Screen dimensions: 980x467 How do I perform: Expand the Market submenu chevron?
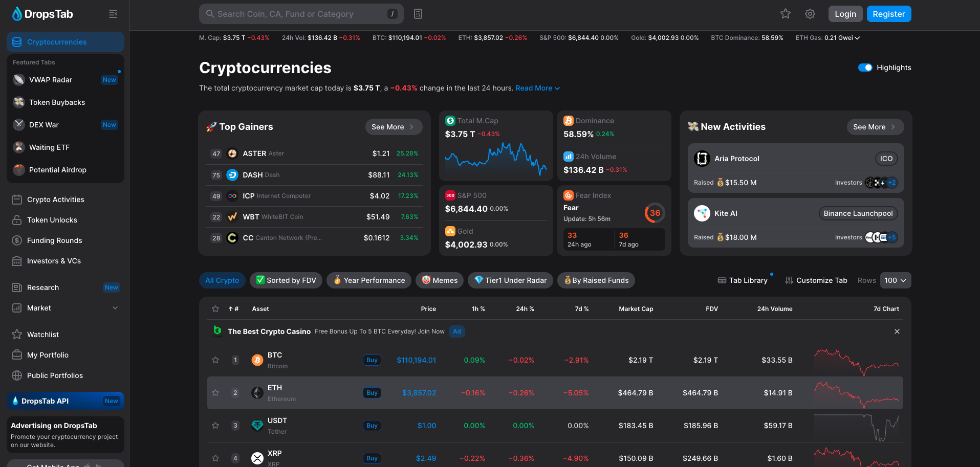[x=115, y=308]
